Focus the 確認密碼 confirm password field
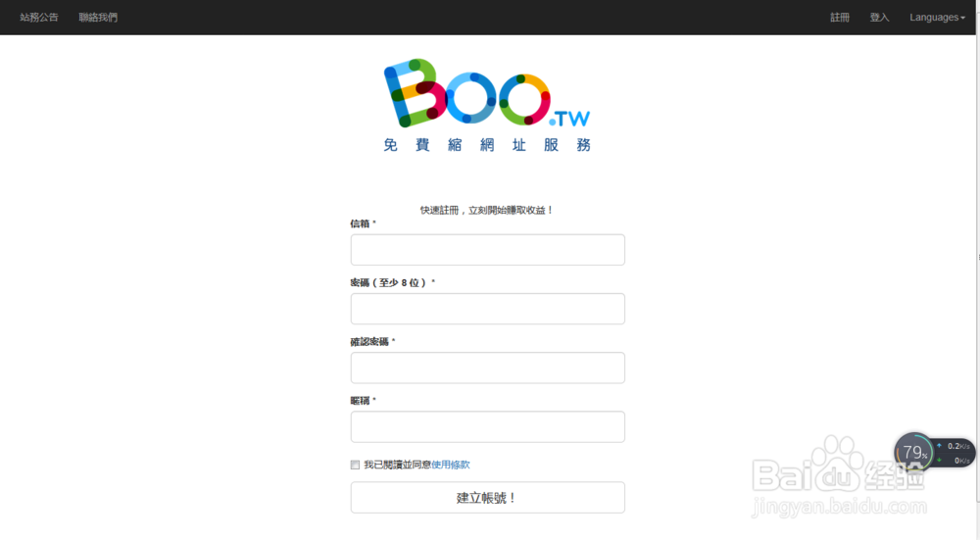 tap(487, 368)
